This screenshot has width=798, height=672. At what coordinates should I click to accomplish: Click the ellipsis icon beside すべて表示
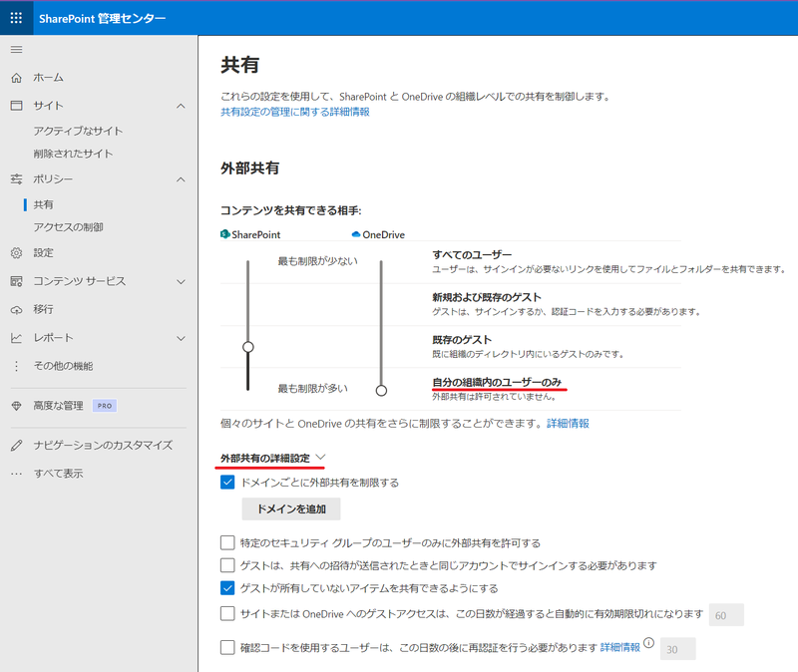pos(16,474)
